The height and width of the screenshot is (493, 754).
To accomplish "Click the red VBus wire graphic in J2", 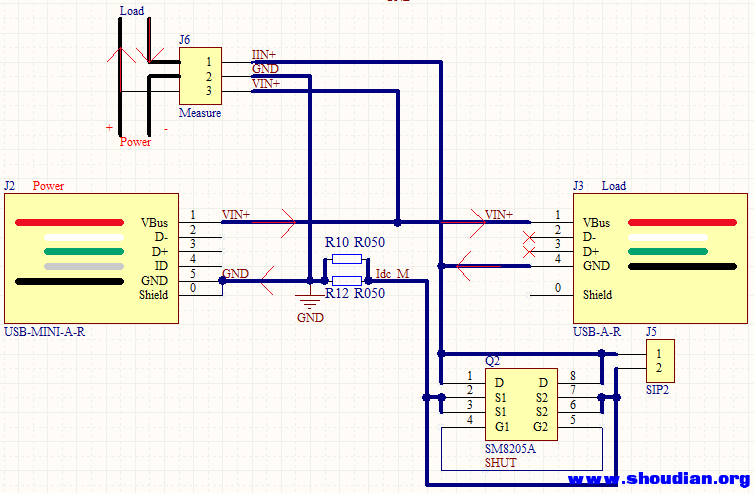I will 69,222.
